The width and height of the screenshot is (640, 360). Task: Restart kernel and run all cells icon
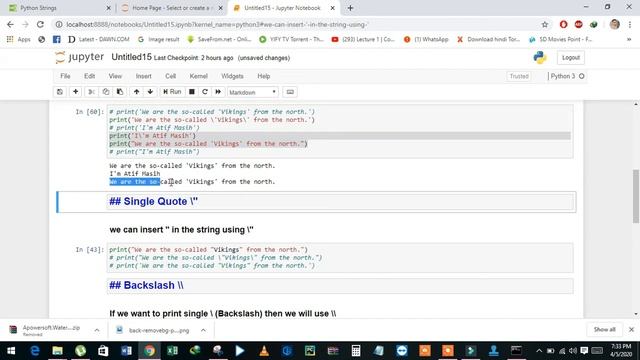pos(218,92)
